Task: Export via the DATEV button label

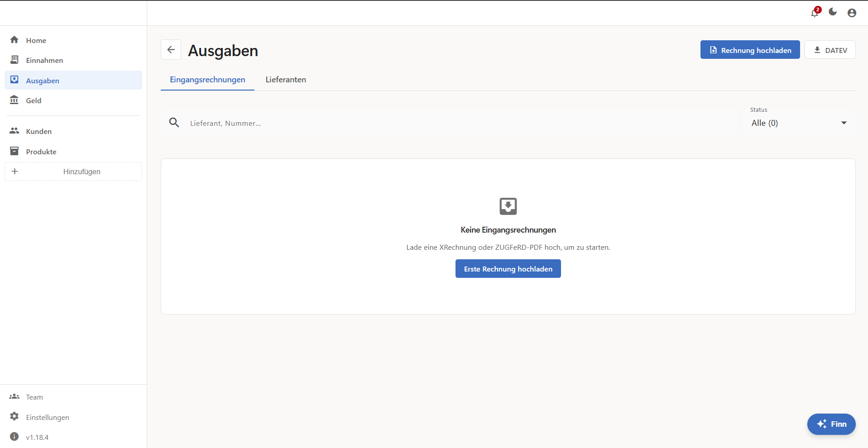Action: coord(836,50)
